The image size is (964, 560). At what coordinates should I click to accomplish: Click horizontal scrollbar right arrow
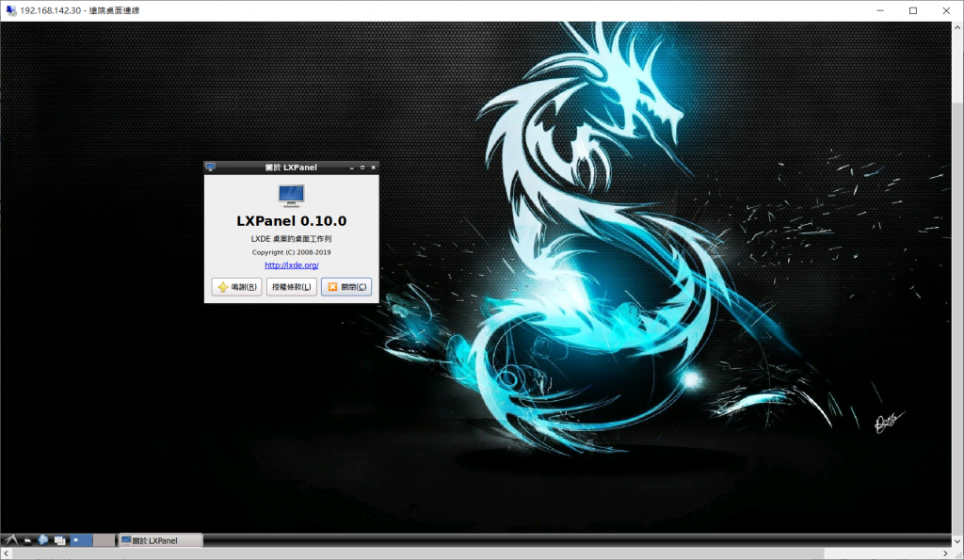[945, 553]
